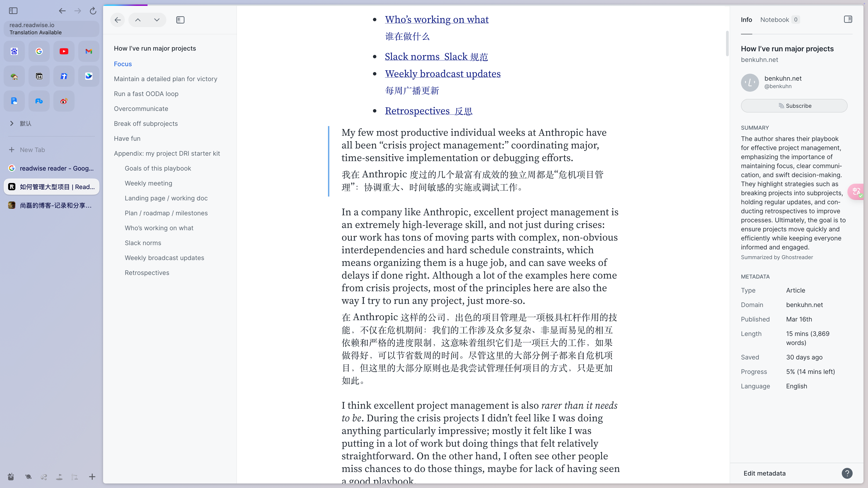Open the blue bird favorite shortcut

click(x=89, y=76)
